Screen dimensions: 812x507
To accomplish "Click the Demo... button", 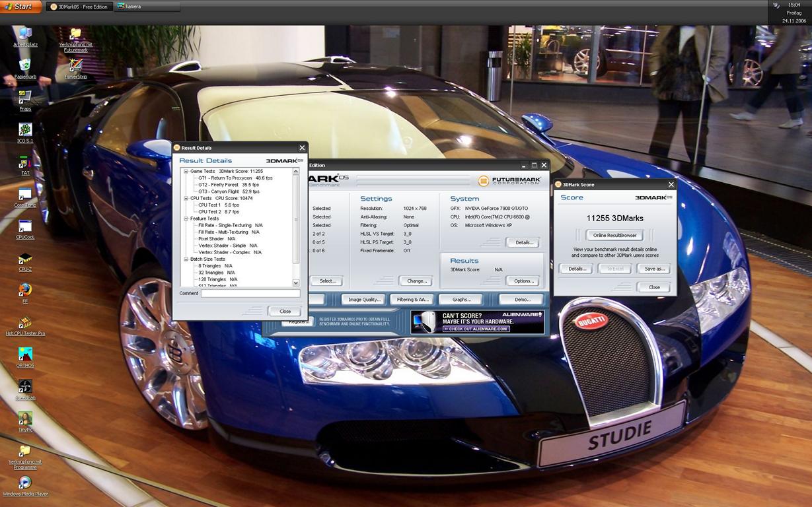I will [x=523, y=299].
